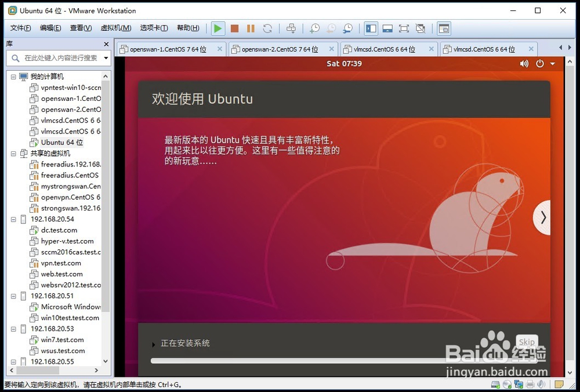Click the Ubuntu clock Sat 07:39

click(344, 64)
